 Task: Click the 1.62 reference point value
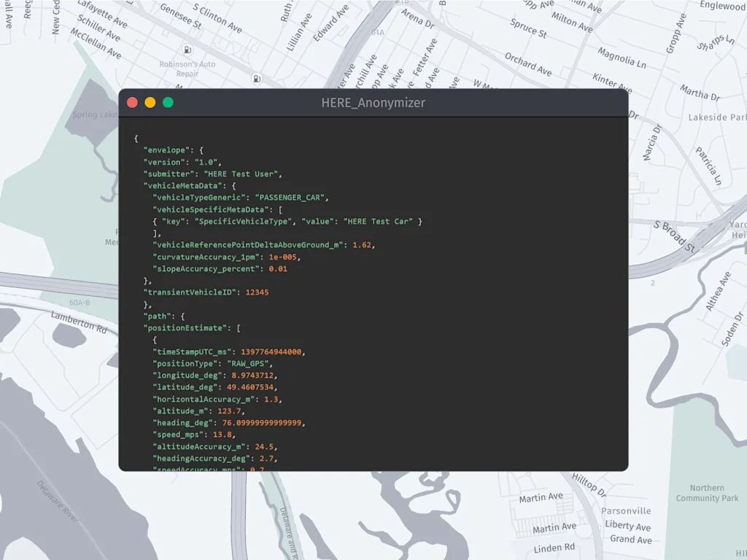362,245
